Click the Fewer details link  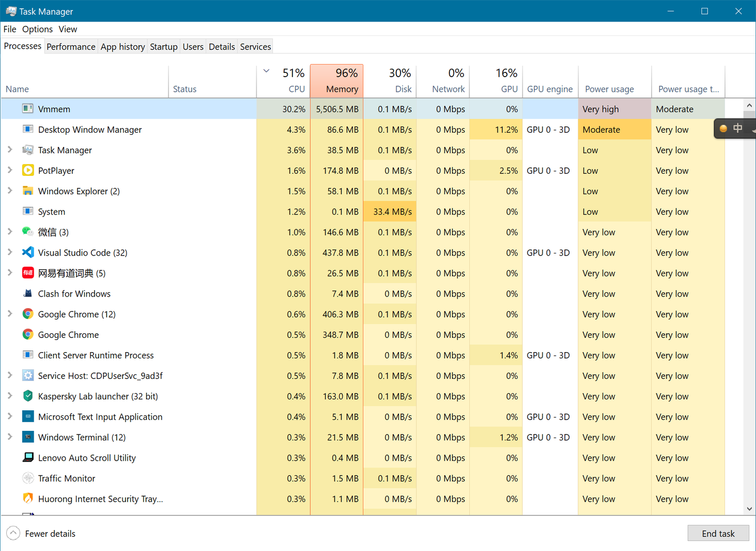50,534
